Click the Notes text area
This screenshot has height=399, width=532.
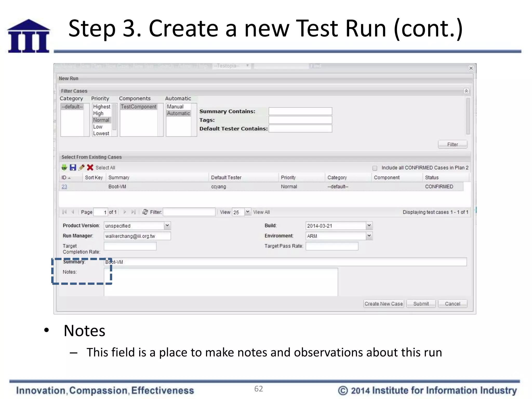pyautogui.click(x=221, y=282)
